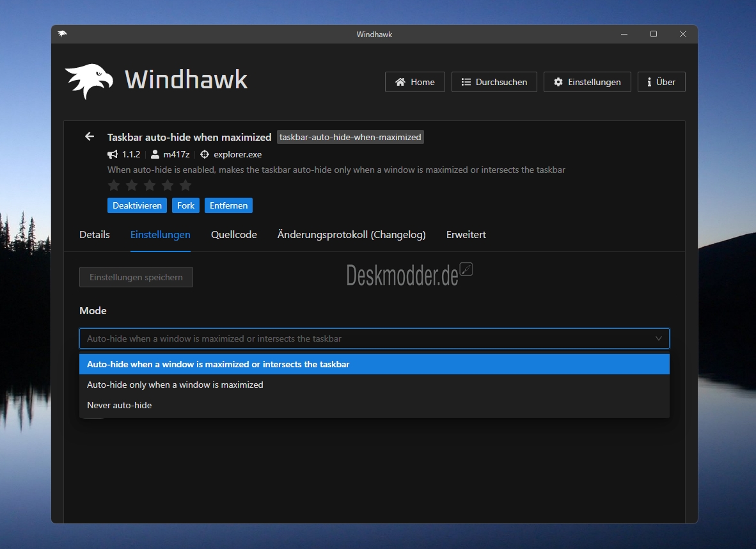
Task: Click the Mode setting label
Action: [93, 311]
